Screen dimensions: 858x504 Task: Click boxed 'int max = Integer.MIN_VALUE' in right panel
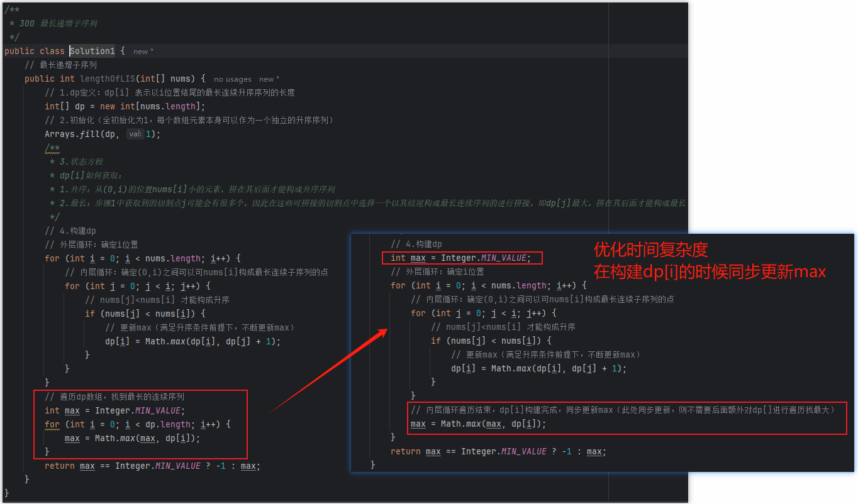click(461, 258)
